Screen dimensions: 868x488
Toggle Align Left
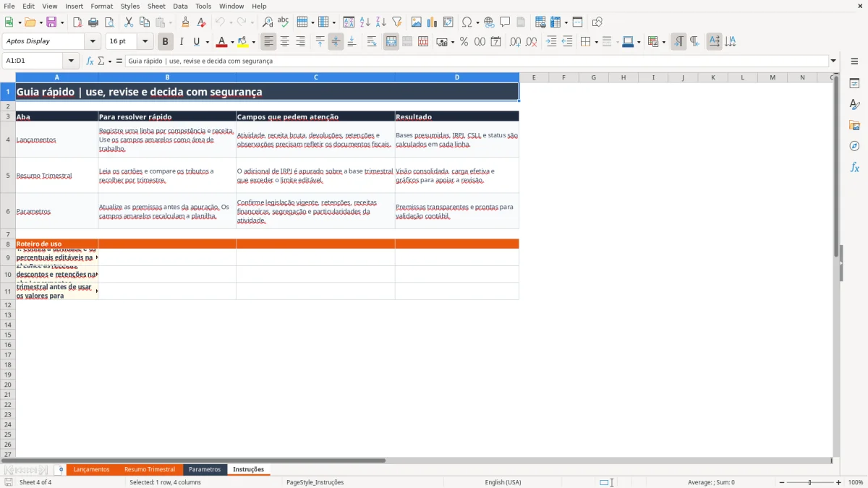click(x=268, y=42)
